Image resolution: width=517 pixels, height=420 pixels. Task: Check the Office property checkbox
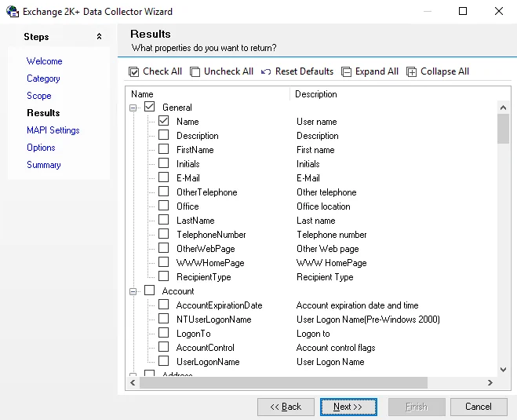pyautogui.click(x=163, y=206)
